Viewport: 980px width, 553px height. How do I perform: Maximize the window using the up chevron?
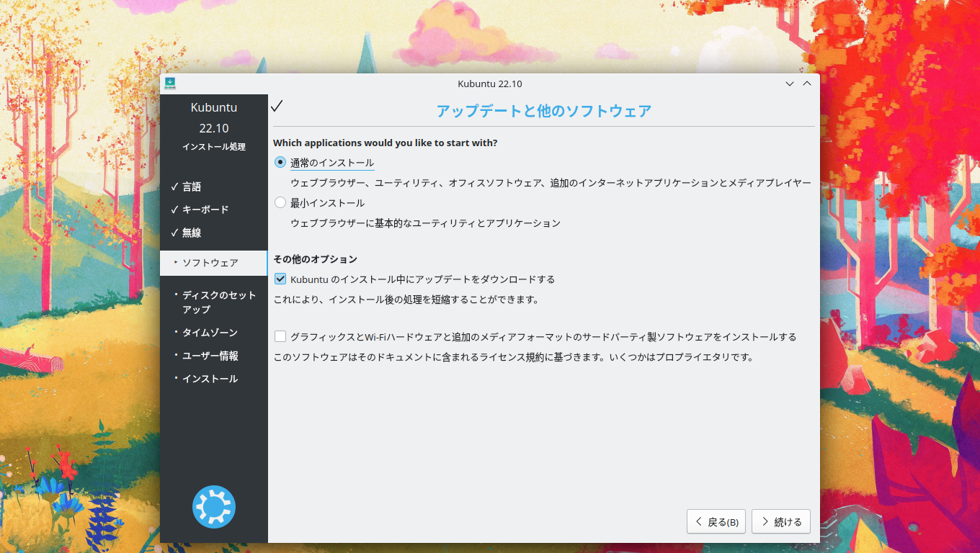click(x=807, y=84)
